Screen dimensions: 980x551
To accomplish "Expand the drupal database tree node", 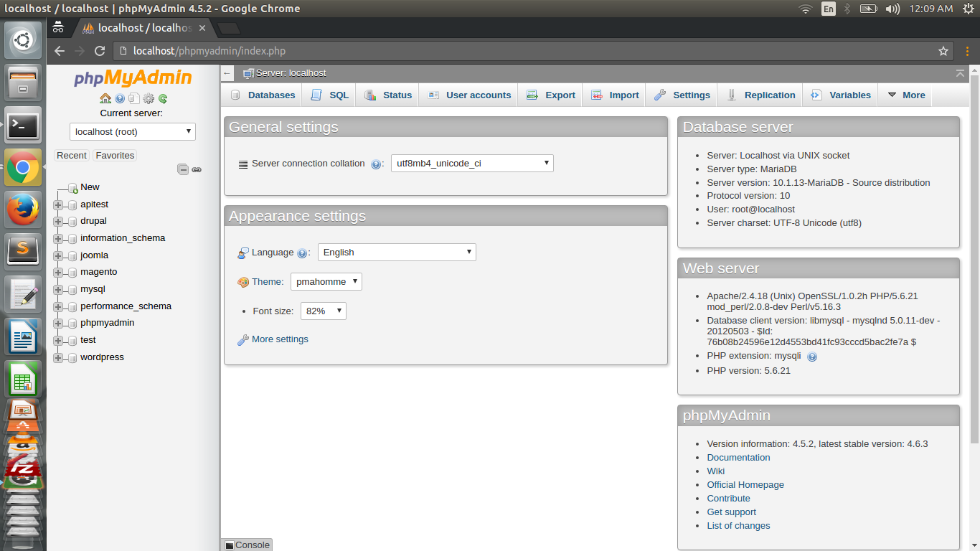I will (x=58, y=222).
